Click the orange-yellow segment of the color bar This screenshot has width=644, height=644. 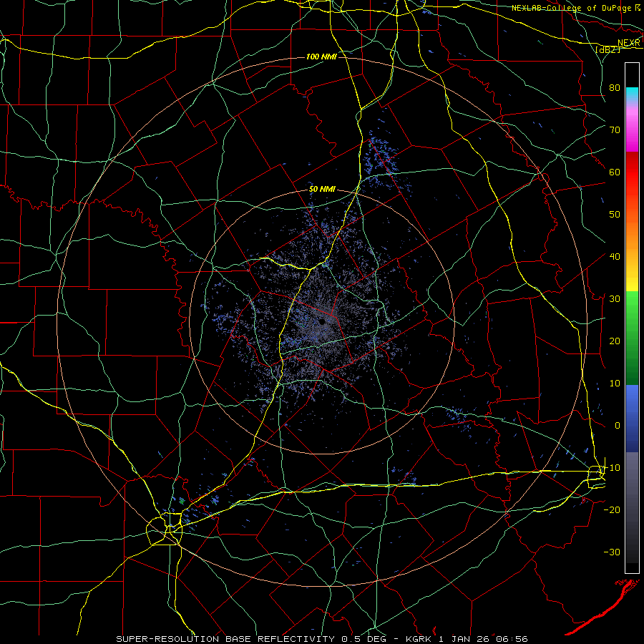coord(632,255)
